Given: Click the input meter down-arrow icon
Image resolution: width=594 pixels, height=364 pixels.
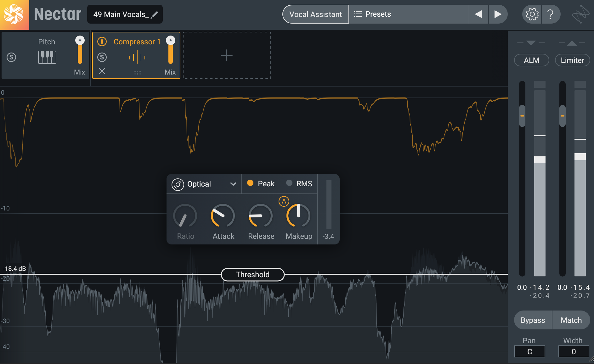Looking at the screenshot, I should point(531,43).
